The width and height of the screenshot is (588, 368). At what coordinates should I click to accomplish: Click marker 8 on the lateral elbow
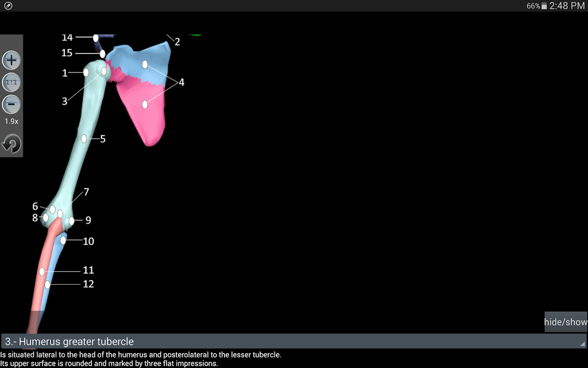(x=45, y=217)
